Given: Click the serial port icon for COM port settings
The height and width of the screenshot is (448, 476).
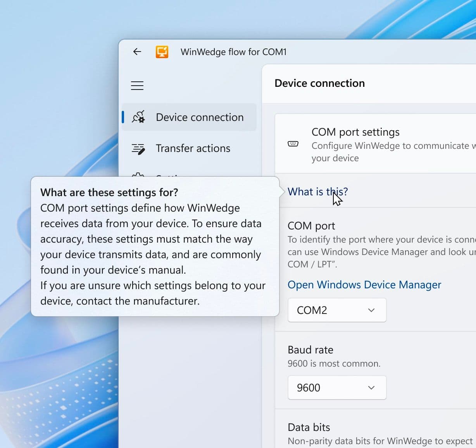Looking at the screenshot, I should pos(293,144).
